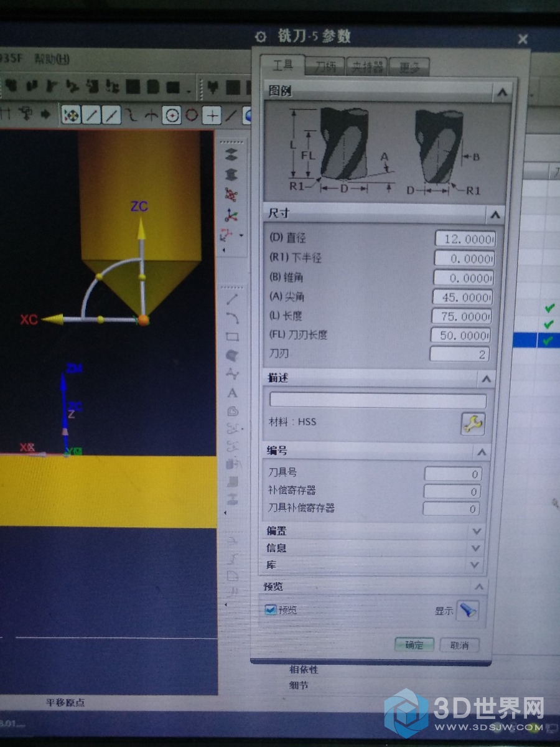This screenshot has height=747, width=560.
Task: Click the description text input box
Action: pyautogui.click(x=378, y=401)
